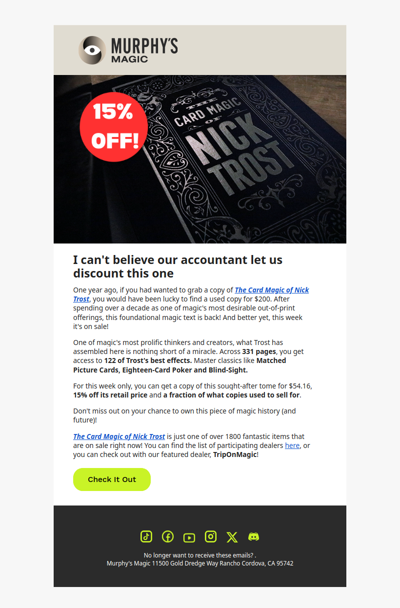Open The Card Magic of Nick Trost link in last paragraph
The width and height of the screenshot is (400, 608).
point(119,436)
